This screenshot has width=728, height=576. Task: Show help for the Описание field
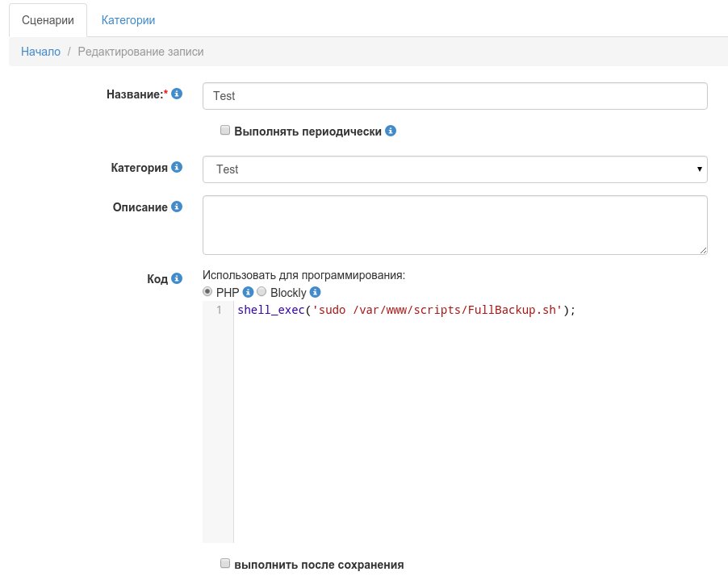click(177, 207)
